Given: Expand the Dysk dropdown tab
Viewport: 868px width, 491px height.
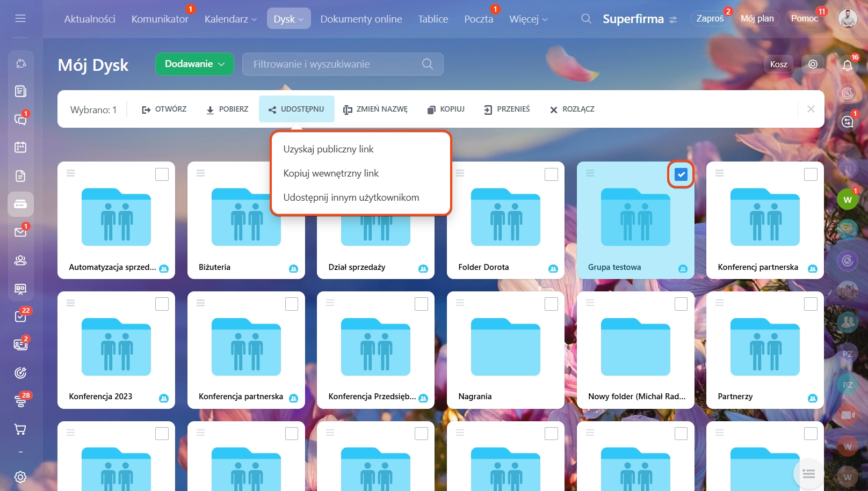Looking at the screenshot, I should 289,19.
